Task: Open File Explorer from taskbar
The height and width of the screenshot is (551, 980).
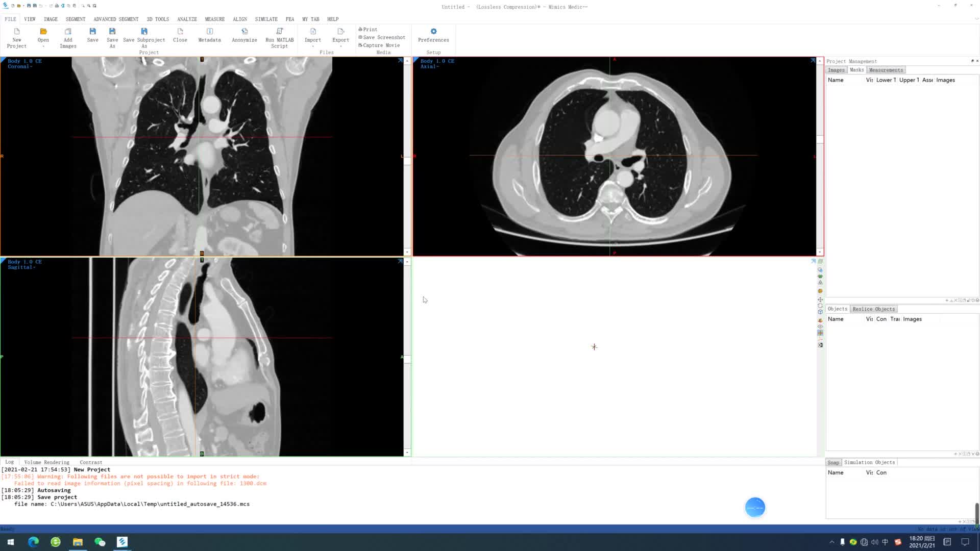Action: 78,542
